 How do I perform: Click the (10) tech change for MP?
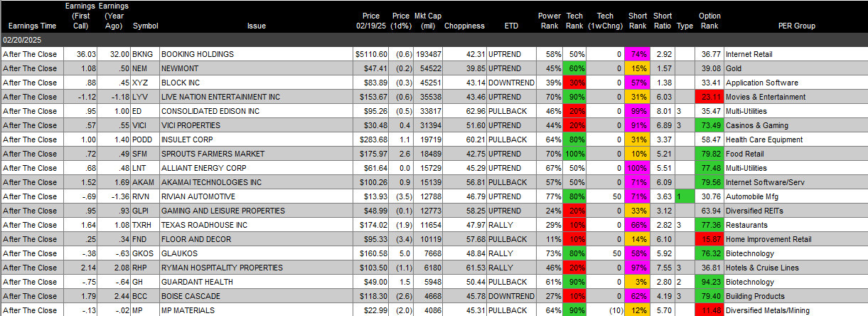(607, 310)
